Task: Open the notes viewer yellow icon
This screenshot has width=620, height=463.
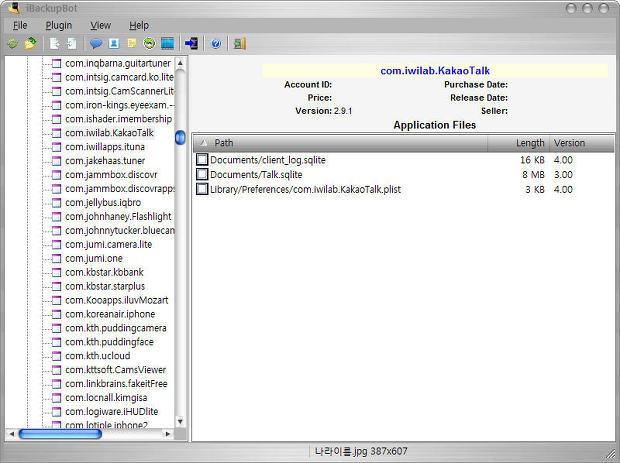Action: [132, 43]
